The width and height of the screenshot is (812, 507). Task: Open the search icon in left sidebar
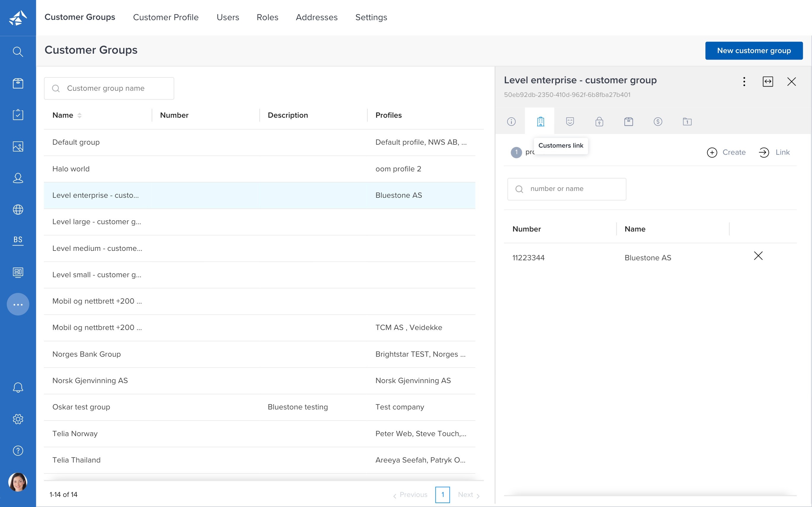18,52
